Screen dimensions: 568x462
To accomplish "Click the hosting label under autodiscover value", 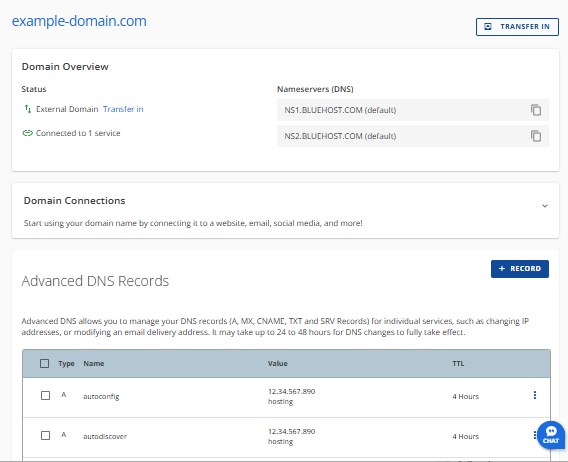I will [x=280, y=441].
